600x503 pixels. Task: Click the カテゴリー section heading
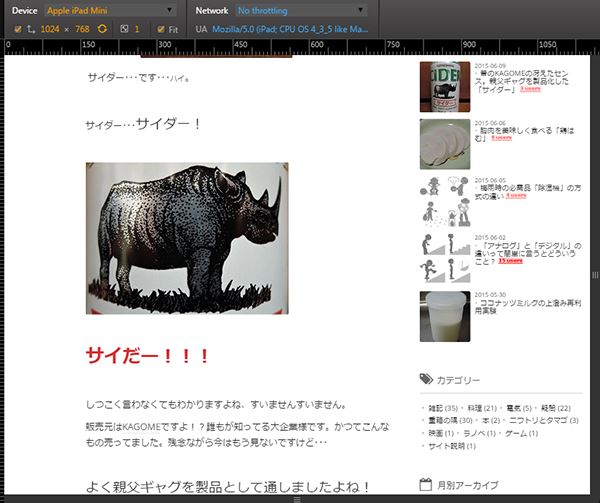458,380
